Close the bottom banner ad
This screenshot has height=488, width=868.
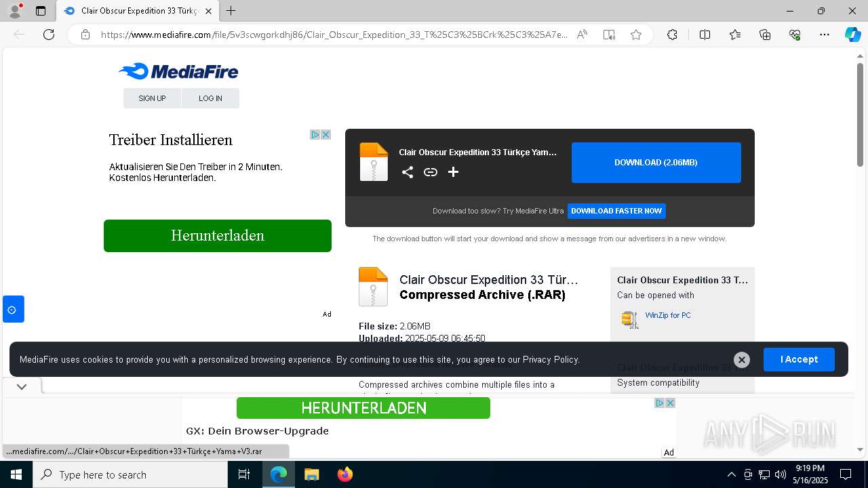[x=670, y=403]
